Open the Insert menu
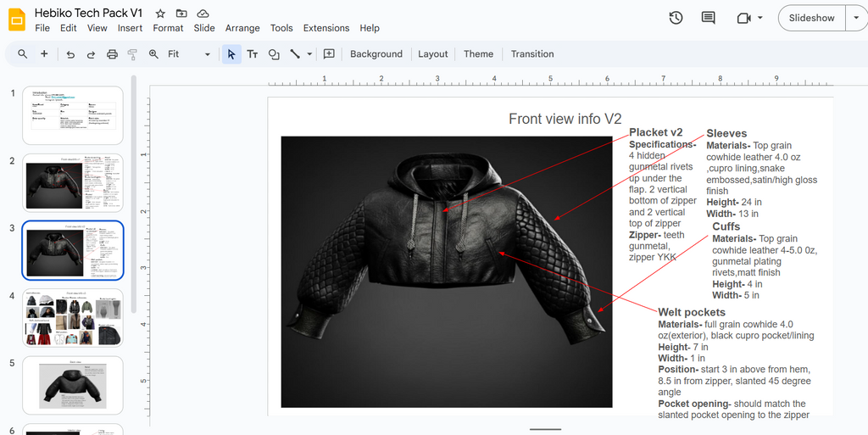This screenshot has width=868, height=435. (x=130, y=28)
